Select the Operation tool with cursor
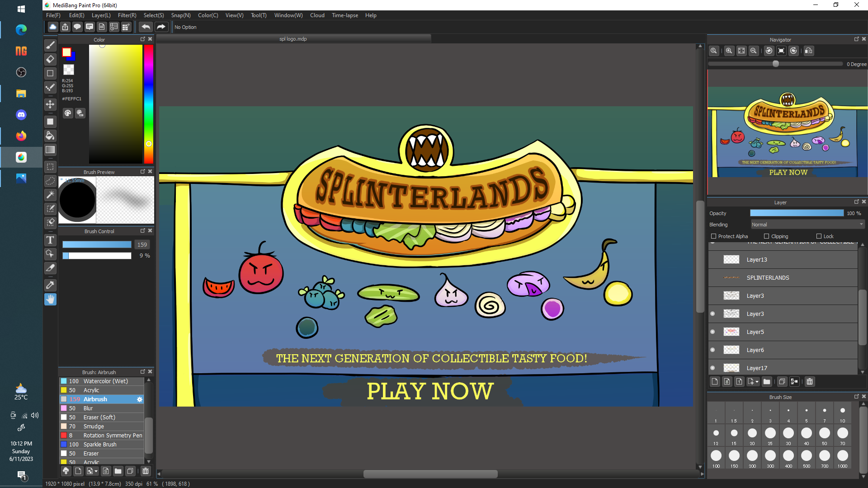The width and height of the screenshot is (868, 488). pyautogui.click(x=50, y=254)
